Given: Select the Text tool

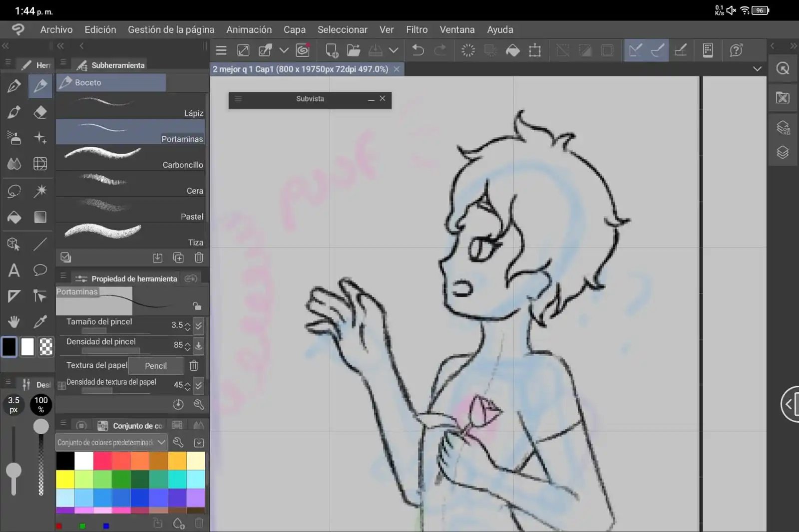Looking at the screenshot, I should (x=14, y=270).
